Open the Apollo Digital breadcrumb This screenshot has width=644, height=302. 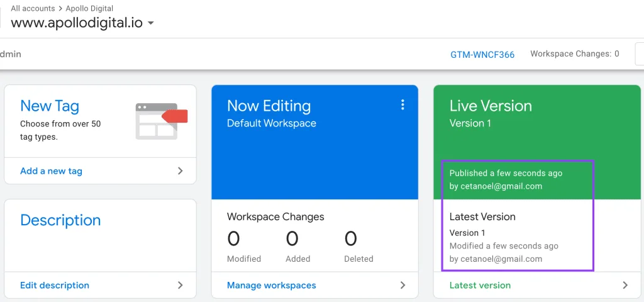coord(89,8)
